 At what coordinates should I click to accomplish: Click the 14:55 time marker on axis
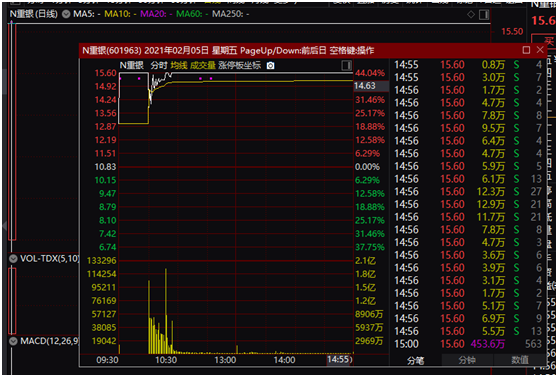(340, 360)
